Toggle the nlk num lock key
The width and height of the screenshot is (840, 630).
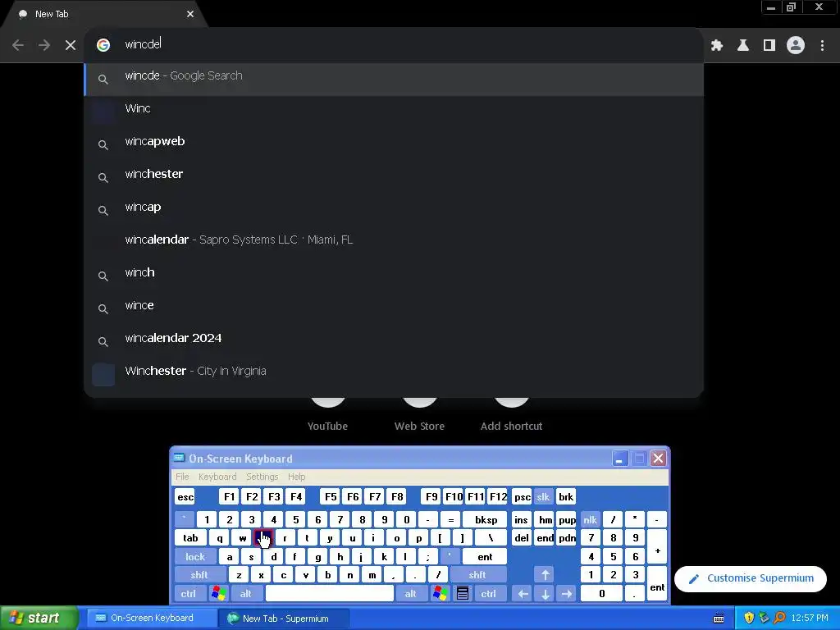(591, 519)
